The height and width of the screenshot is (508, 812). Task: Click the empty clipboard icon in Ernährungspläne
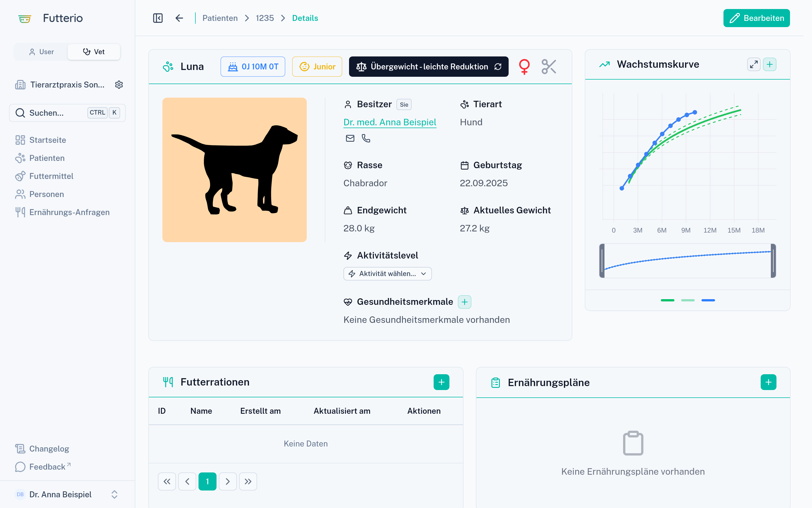click(x=633, y=443)
